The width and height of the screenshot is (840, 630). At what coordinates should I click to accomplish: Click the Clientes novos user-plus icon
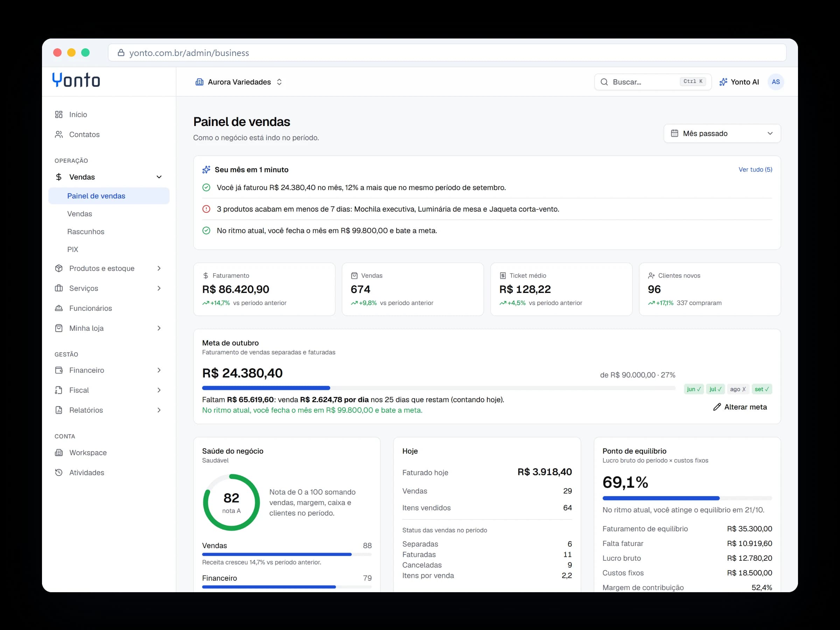pyautogui.click(x=651, y=276)
